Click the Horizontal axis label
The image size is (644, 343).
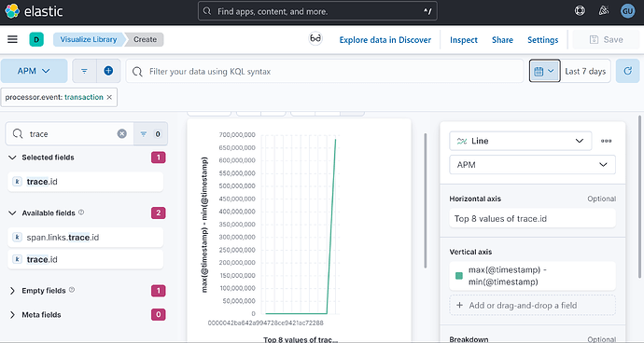coord(475,199)
